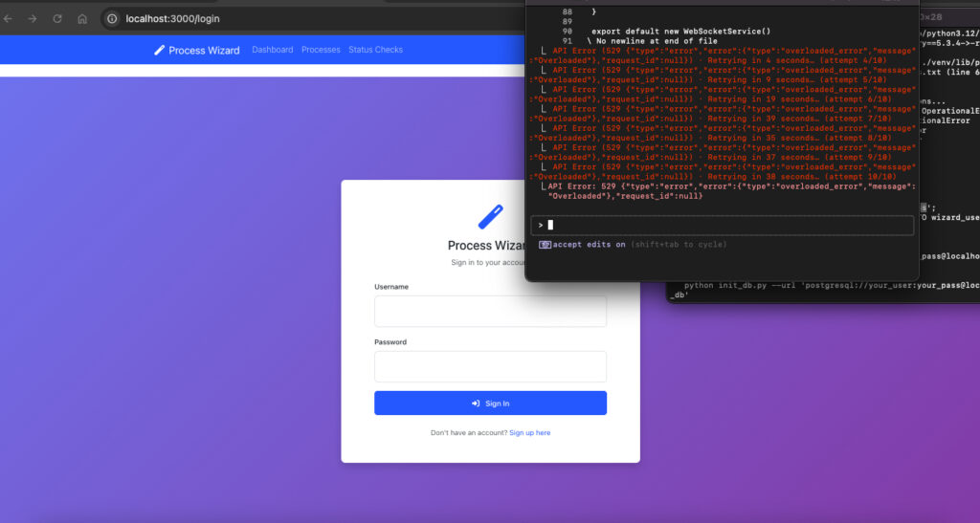980x523 pixels.
Task: Click the browser home icon
Action: tap(82, 18)
